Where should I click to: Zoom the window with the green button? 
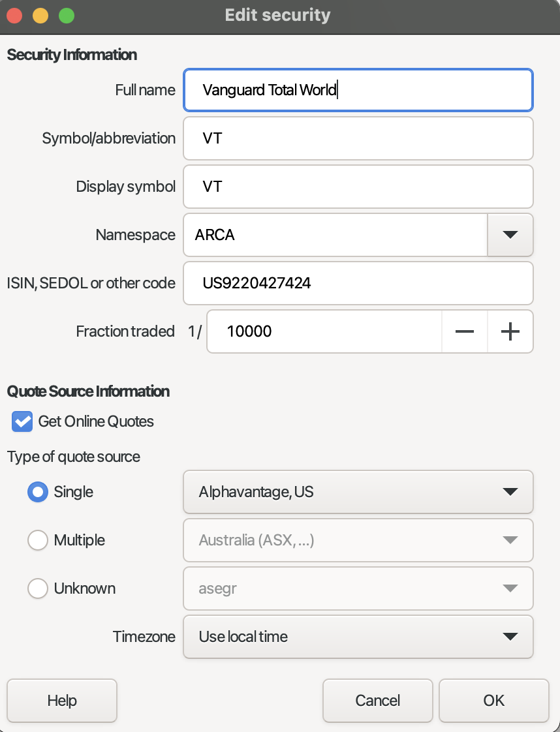pyautogui.click(x=67, y=16)
